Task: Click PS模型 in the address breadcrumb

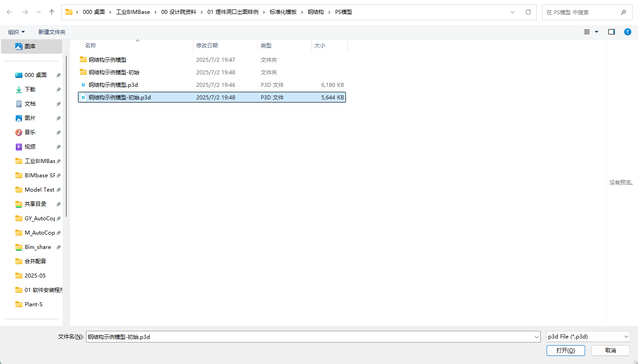Action: tap(344, 12)
